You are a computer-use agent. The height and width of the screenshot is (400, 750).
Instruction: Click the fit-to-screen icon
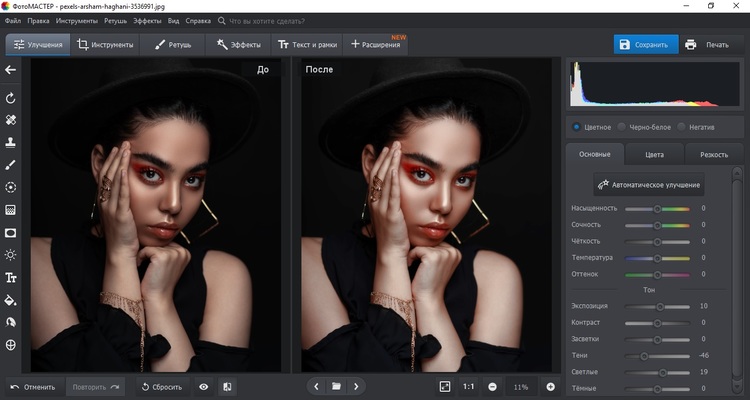pos(445,386)
